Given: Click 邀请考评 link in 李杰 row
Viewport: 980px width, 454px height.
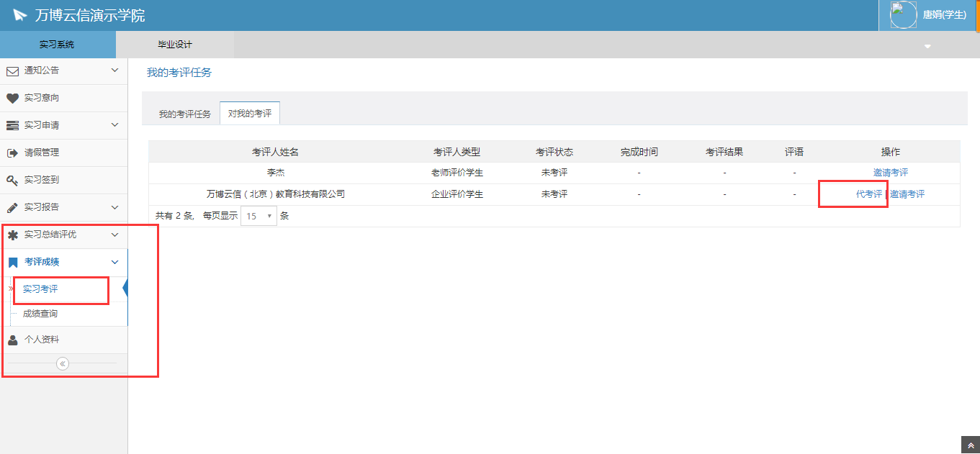Looking at the screenshot, I should (x=890, y=173).
